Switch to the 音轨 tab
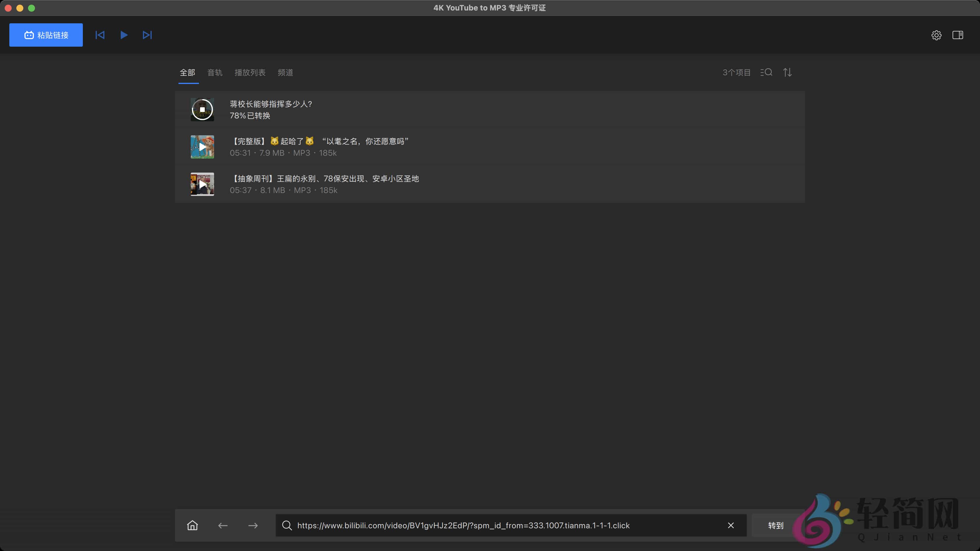Viewport: 980px width, 551px height. coord(215,73)
